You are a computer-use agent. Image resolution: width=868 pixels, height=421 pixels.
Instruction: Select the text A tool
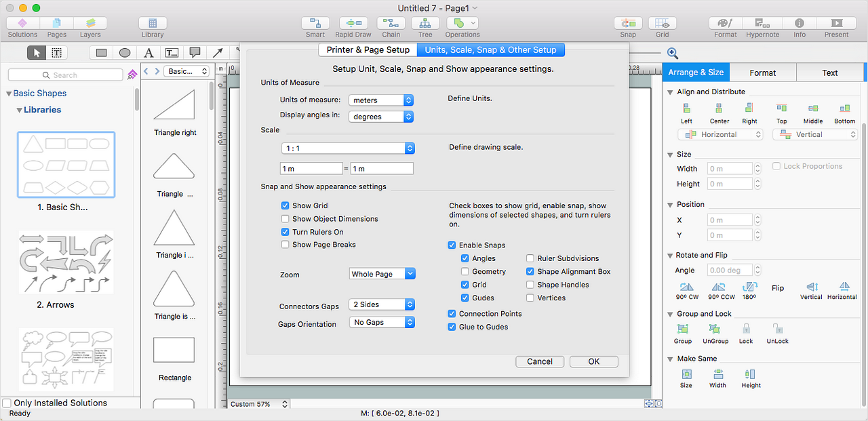pyautogui.click(x=149, y=52)
